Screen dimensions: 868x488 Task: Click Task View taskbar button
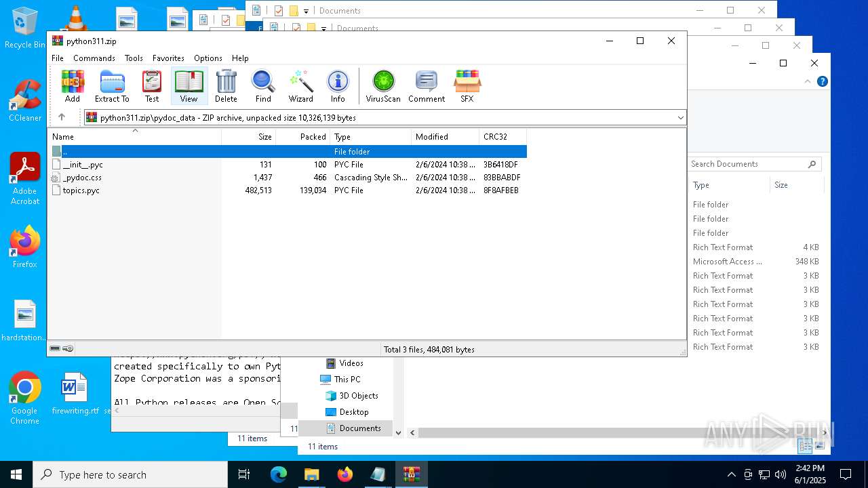click(x=245, y=474)
